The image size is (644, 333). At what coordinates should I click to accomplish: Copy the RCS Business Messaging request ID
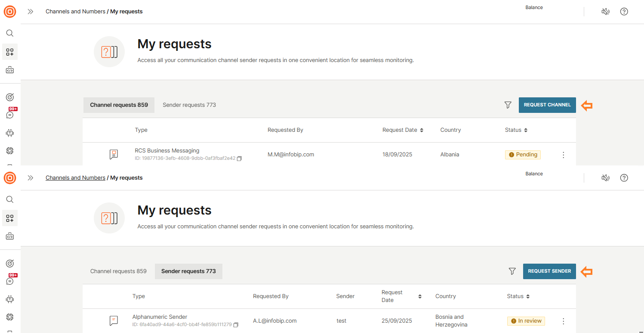point(240,159)
